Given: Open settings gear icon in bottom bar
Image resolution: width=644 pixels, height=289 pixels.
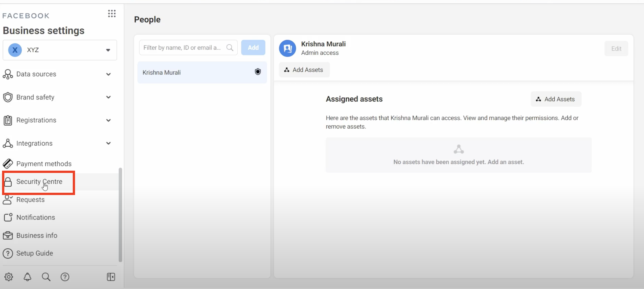Looking at the screenshot, I should click(x=9, y=277).
